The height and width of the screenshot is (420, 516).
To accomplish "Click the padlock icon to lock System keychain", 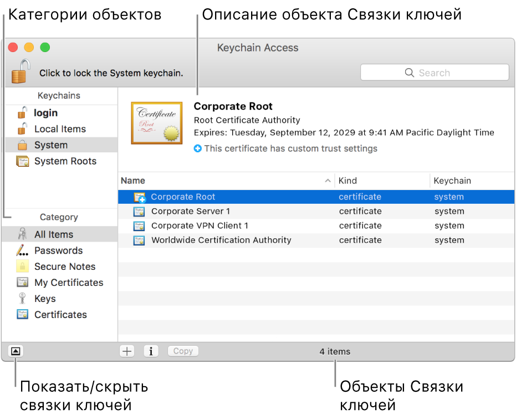I will (x=21, y=71).
